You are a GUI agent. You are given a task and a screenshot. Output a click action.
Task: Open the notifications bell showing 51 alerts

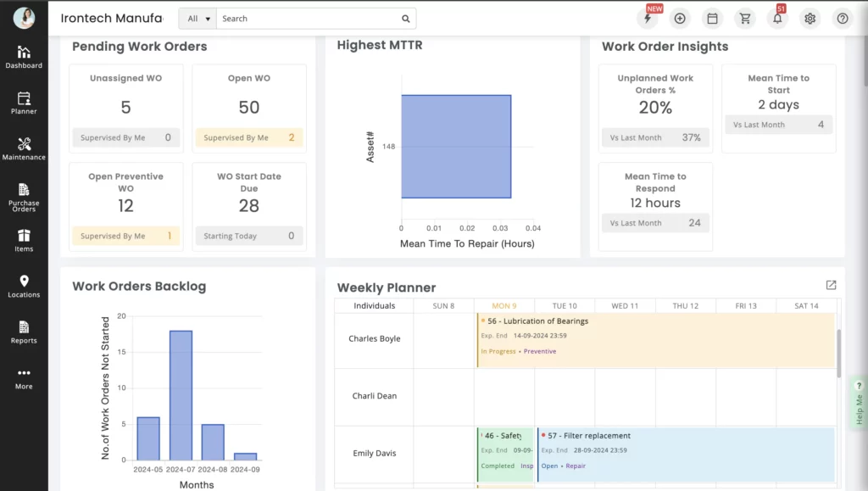click(777, 18)
